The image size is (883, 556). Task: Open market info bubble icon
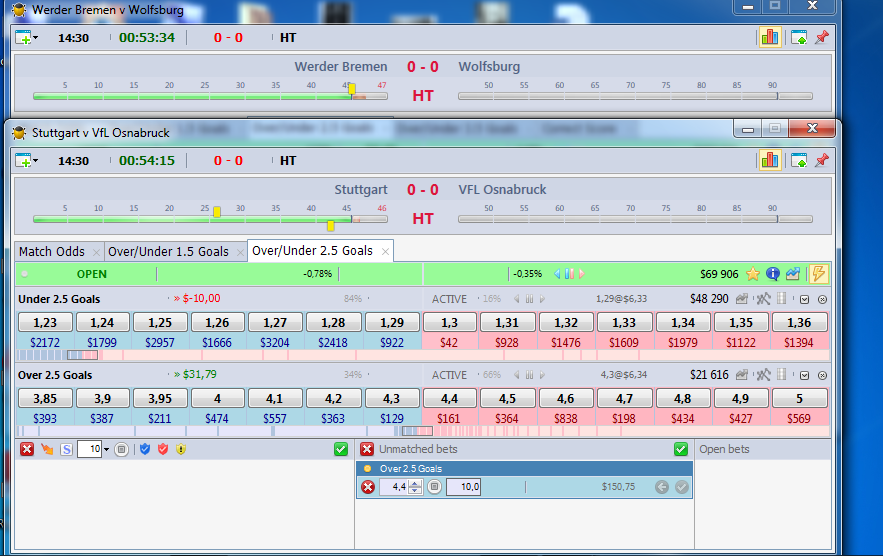pyautogui.click(x=773, y=274)
